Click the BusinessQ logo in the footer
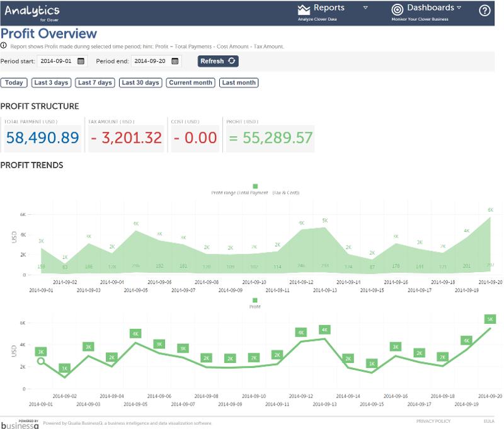 (x=21, y=423)
